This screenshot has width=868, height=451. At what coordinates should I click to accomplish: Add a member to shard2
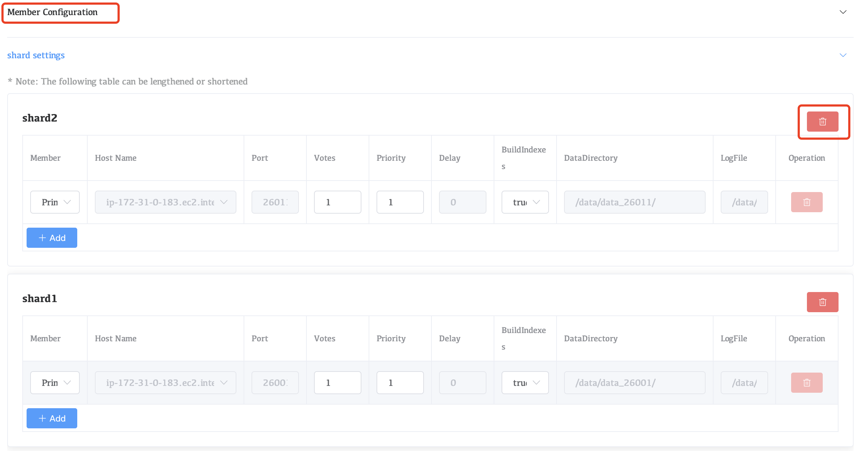pyautogui.click(x=52, y=238)
